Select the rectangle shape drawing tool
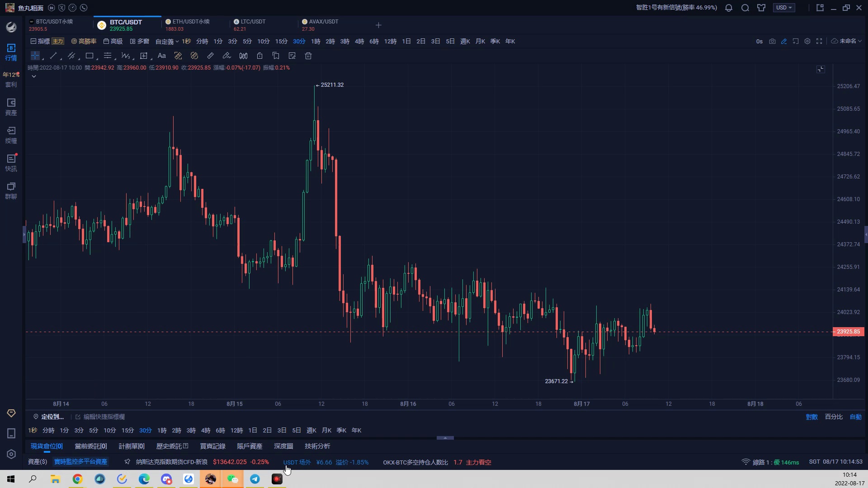The width and height of the screenshot is (868, 488). click(x=90, y=56)
